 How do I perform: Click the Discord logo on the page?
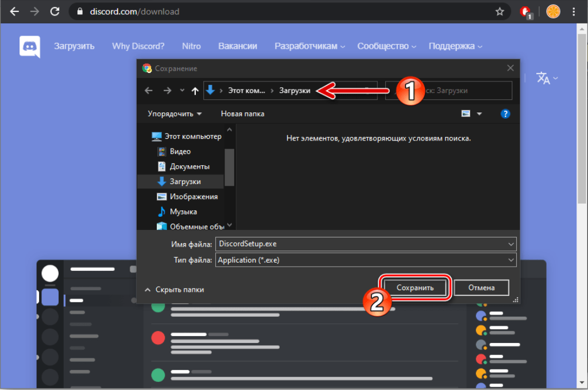[x=30, y=46]
